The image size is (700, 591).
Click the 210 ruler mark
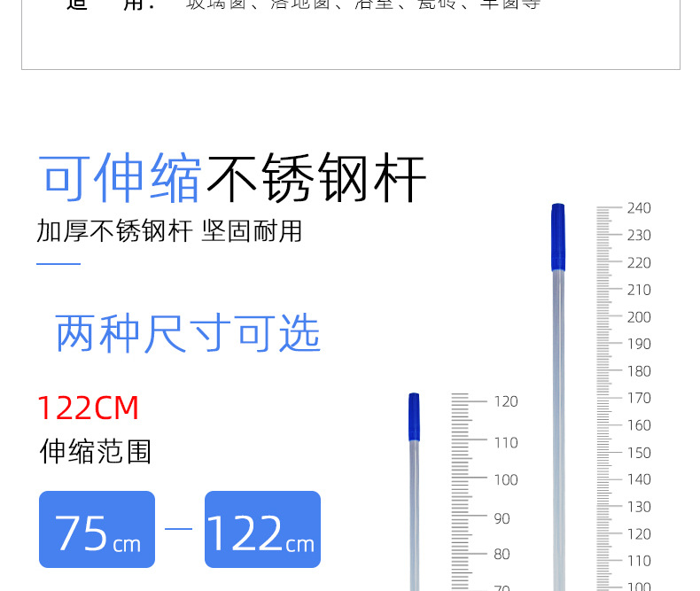pyautogui.click(x=639, y=290)
